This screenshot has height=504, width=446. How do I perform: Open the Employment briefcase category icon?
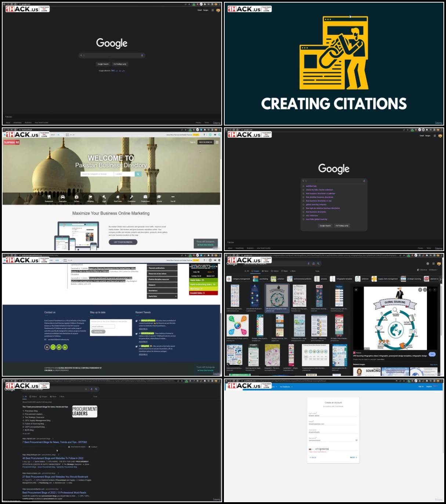click(145, 198)
